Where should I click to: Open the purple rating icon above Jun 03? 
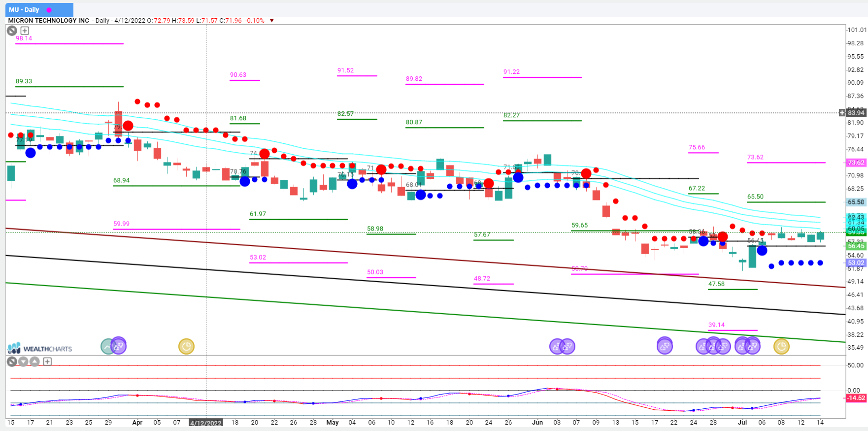[557, 346]
